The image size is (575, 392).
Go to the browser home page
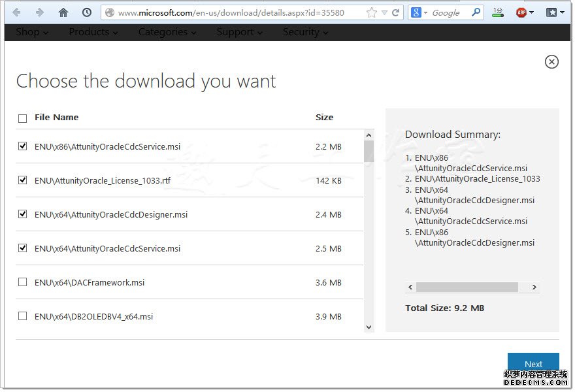coord(63,12)
